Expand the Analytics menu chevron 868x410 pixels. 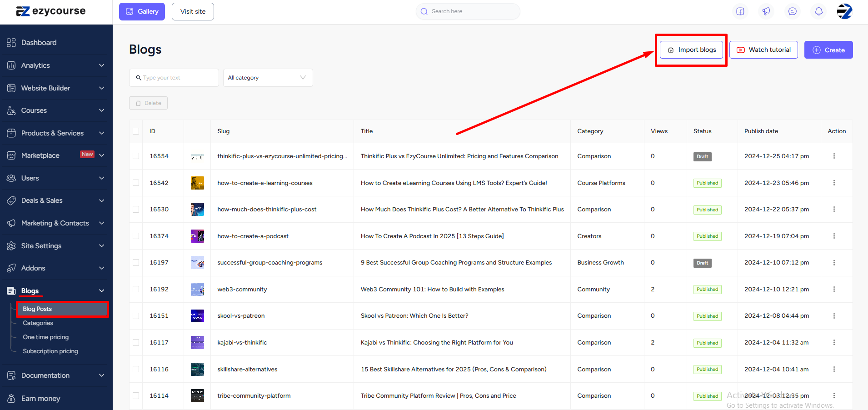102,65
